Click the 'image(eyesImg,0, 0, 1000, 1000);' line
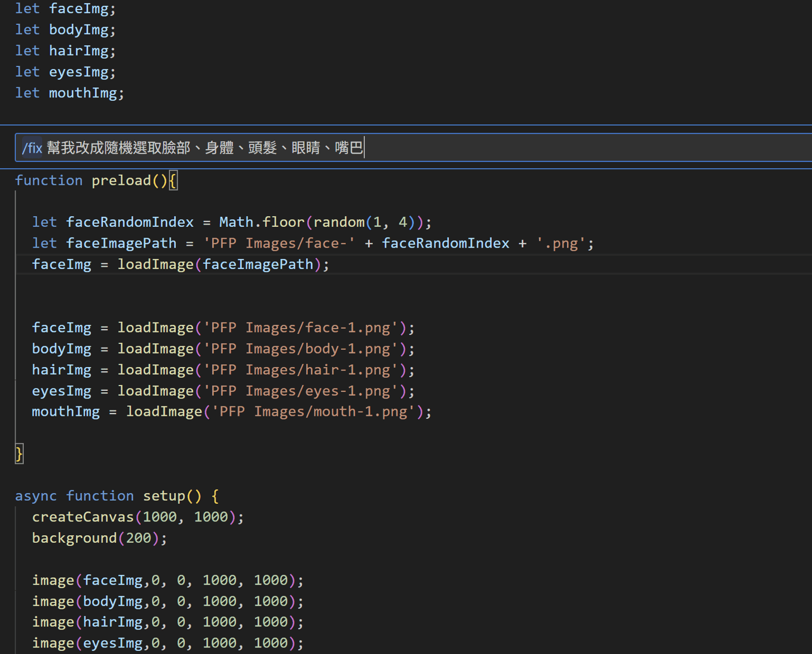This screenshot has height=654, width=812. (x=168, y=643)
